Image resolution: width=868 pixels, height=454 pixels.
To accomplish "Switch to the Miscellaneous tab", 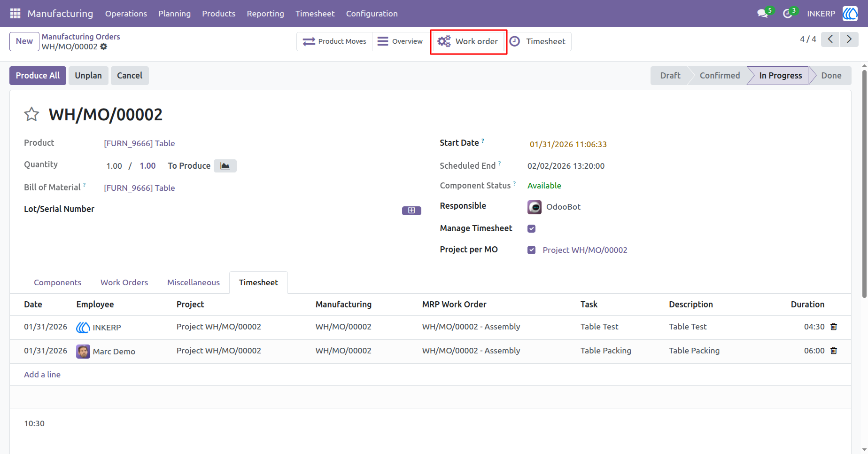I will [194, 282].
